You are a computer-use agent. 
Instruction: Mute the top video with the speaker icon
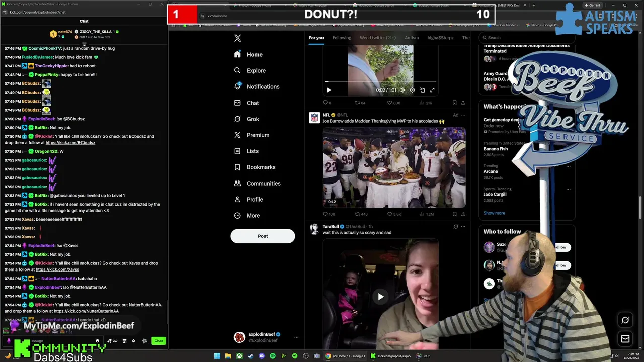[x=402, y=90]
